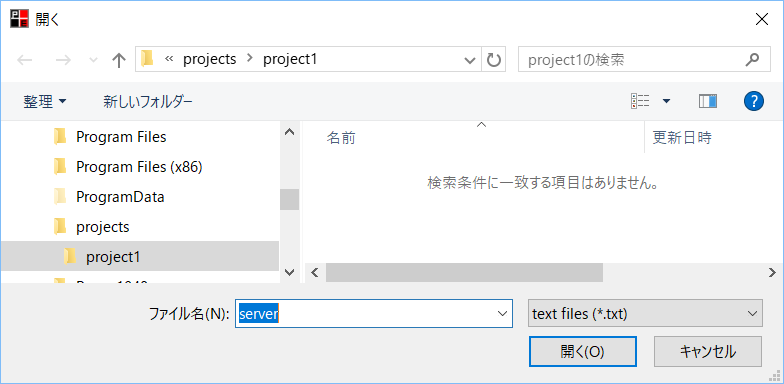This screenshot has width=784, height=384.
Task: Expand the filename suggestions dropdown
Action: coord(502,314)
